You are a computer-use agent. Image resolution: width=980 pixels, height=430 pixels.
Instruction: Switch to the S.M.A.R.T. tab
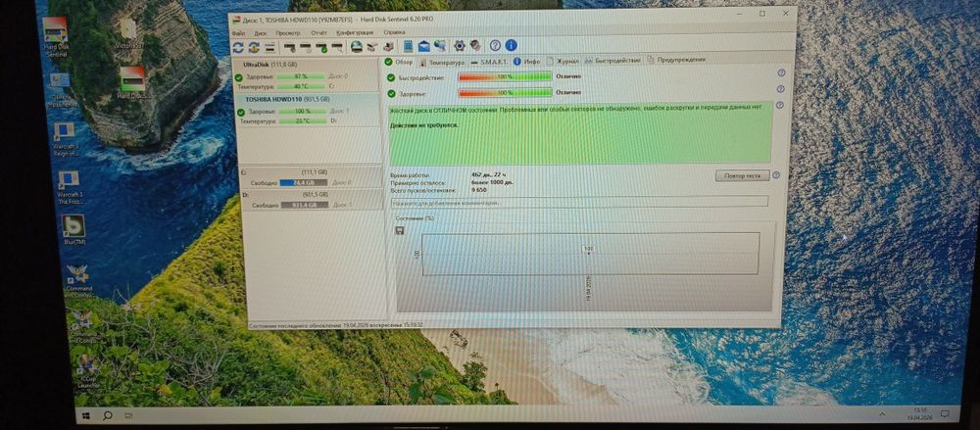coord(489,62)
